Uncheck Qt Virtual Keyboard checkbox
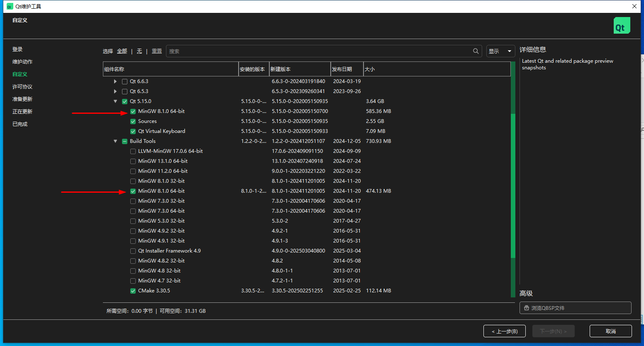 133,131
